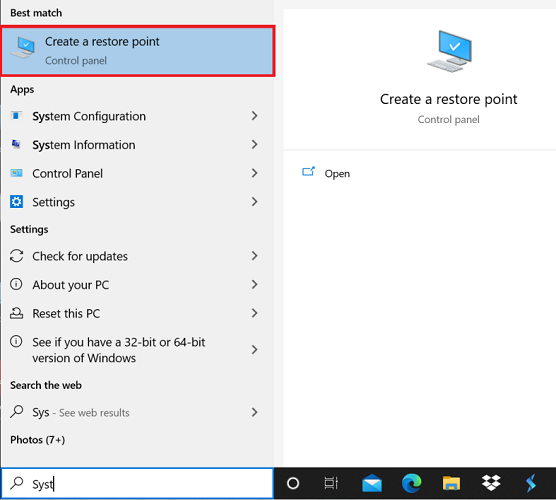Expand the Check for updates chevron
Image resolution: width=556 pixels, height=500 pixels.
(254, 256)
